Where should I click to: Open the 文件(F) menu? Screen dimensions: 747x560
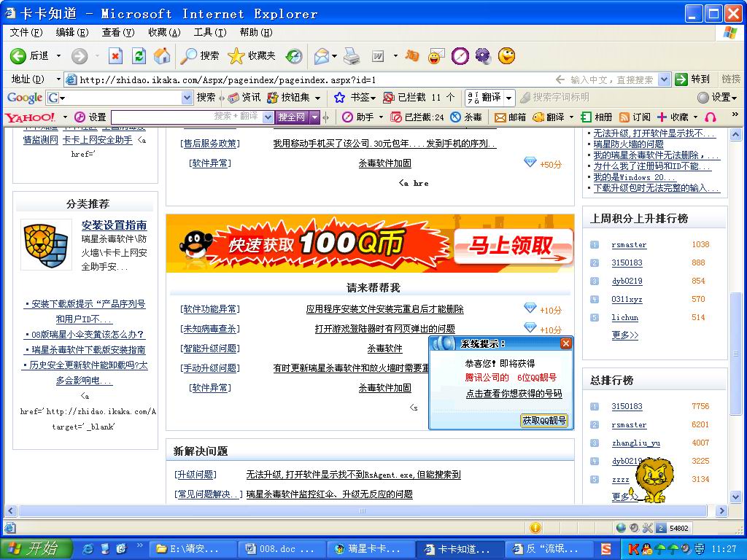click(x=26, y=32)
